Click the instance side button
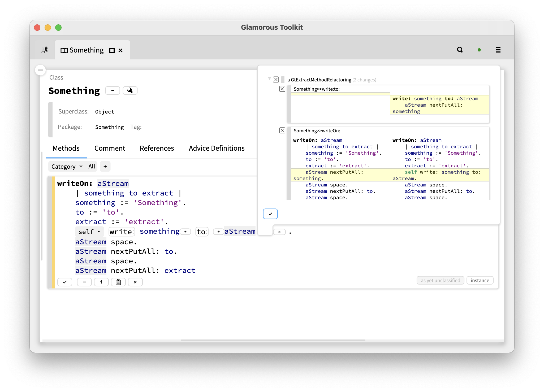The width and height of the screenshot is (544, 392). pos(480,280)
